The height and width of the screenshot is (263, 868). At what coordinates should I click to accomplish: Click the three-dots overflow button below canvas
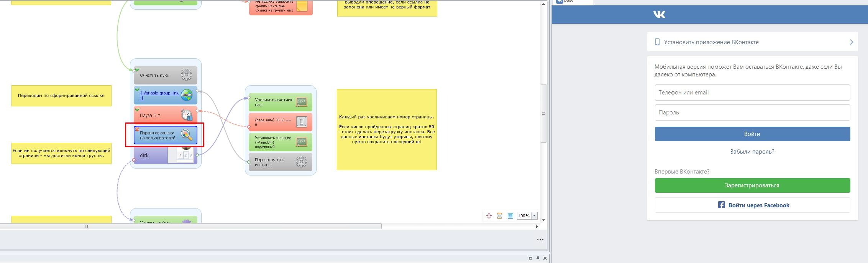pos(540,240)
